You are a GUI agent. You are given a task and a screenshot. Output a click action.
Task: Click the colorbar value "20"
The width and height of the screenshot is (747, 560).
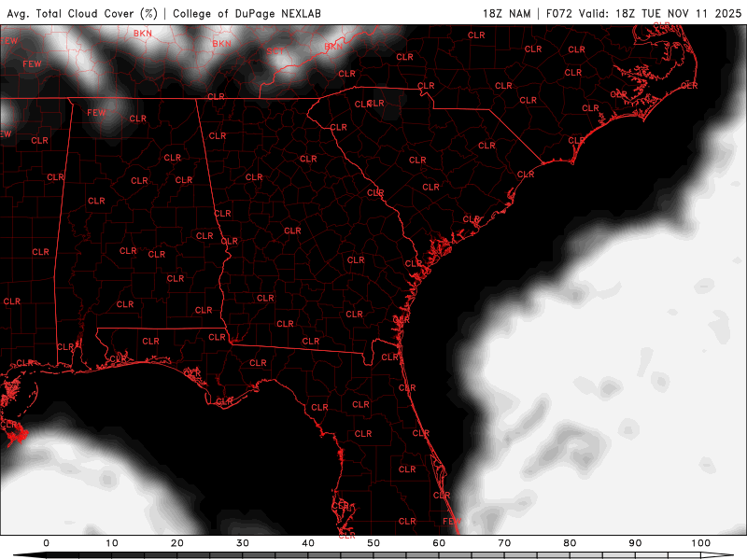pyautogui.click(x=177, y=543)
